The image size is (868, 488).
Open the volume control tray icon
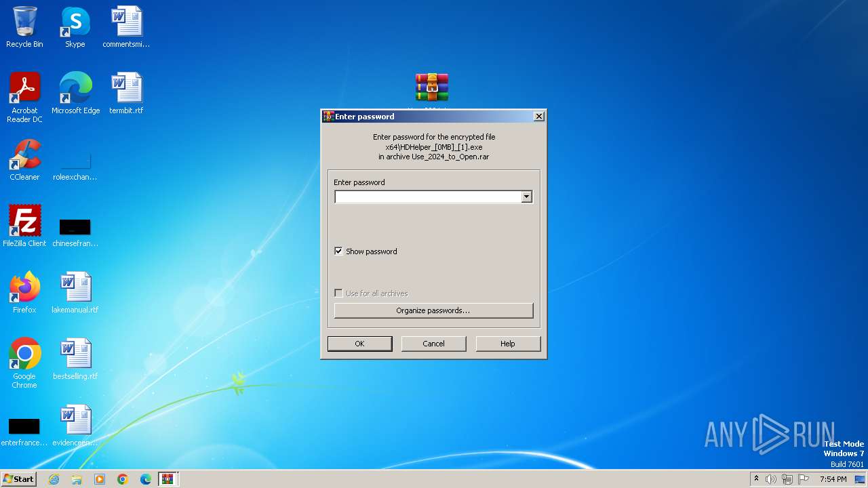click(771, 479)
